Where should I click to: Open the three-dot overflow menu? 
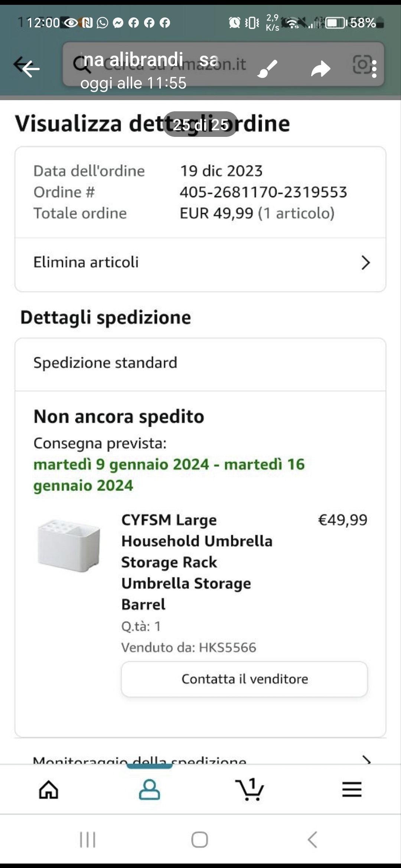(x=374, y=69)
